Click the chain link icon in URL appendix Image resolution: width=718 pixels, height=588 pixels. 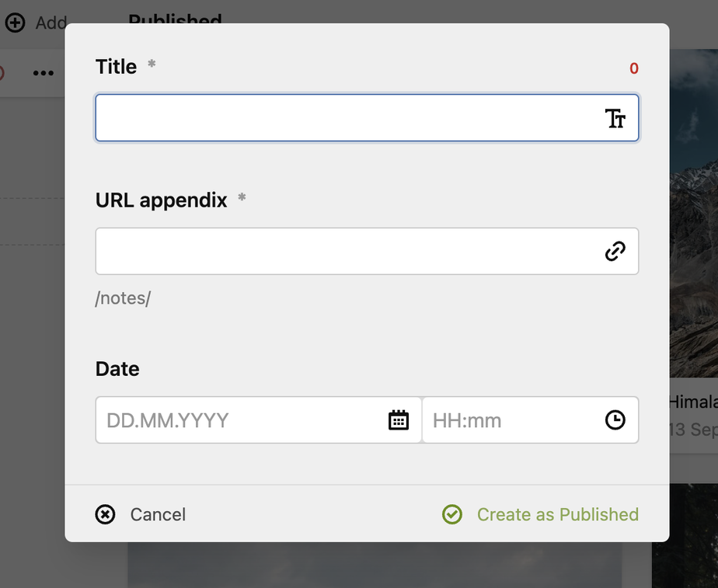click(615, 251)
